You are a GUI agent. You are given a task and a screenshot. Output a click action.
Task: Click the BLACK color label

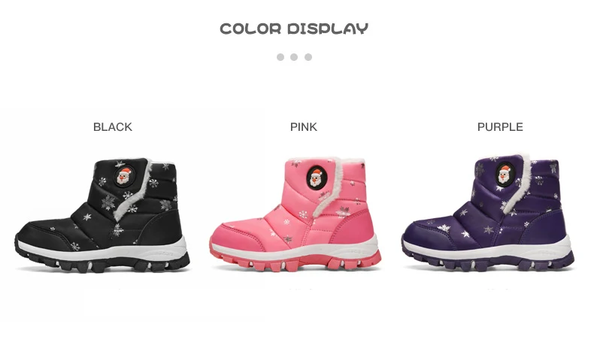click(x=113, y=127)
